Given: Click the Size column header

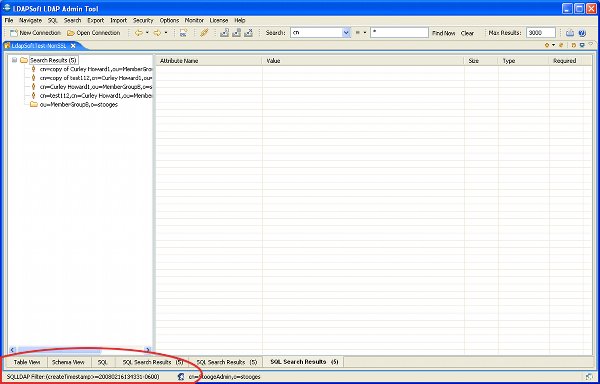Looking at the screenshot, I should pos(481,60).
